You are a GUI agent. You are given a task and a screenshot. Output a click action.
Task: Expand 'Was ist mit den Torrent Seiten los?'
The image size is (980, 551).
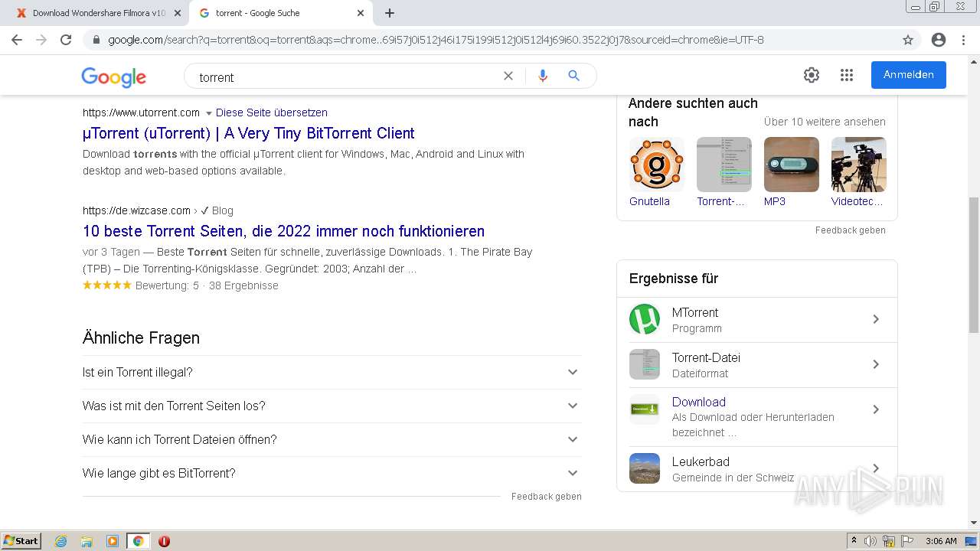point(332,406)
